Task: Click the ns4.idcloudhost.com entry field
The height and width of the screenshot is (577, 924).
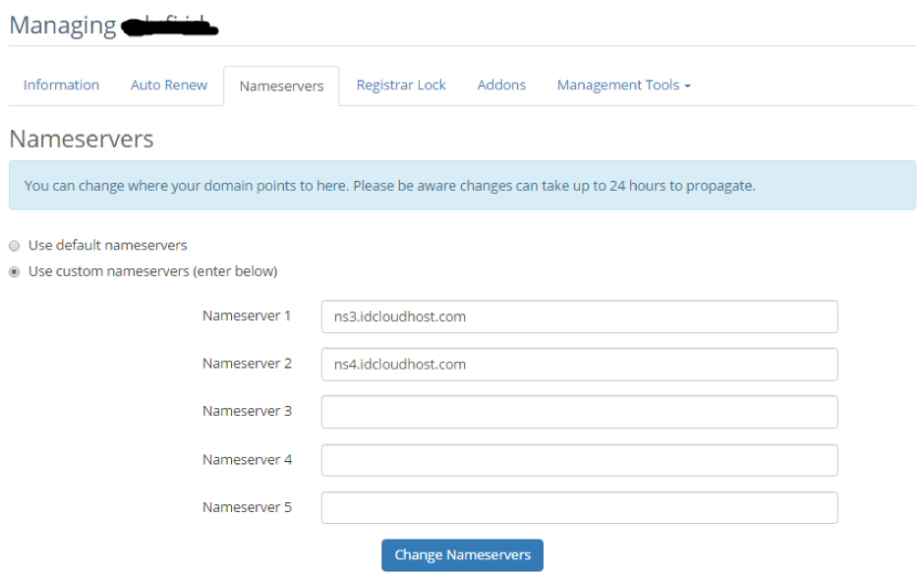Action: tap(579, 364)
